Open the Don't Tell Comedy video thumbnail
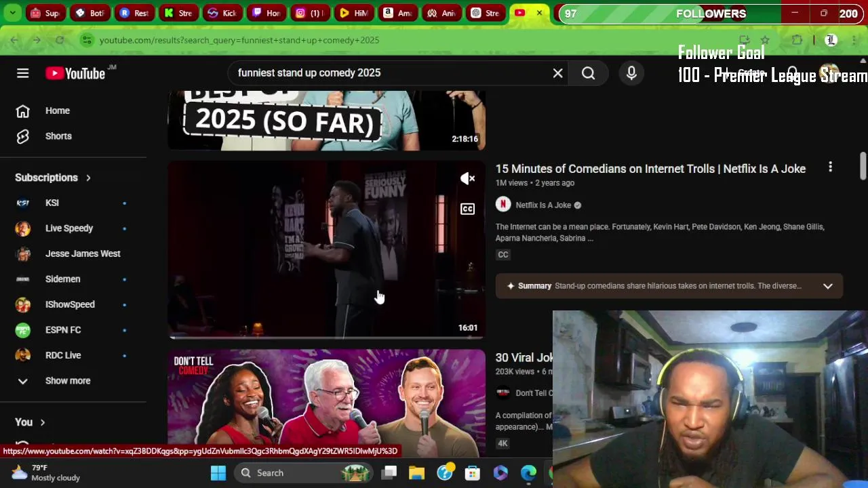 tap(326, 404)
